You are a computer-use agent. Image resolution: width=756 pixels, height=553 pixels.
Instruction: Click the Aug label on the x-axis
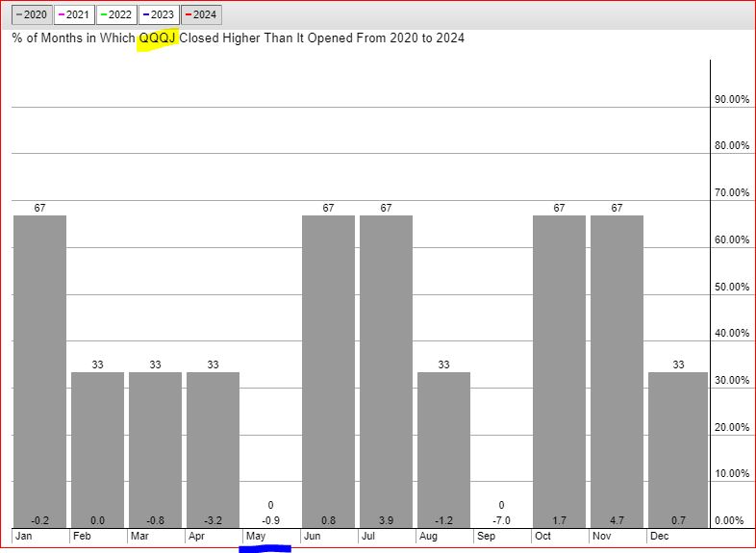[x=429, y=536]
